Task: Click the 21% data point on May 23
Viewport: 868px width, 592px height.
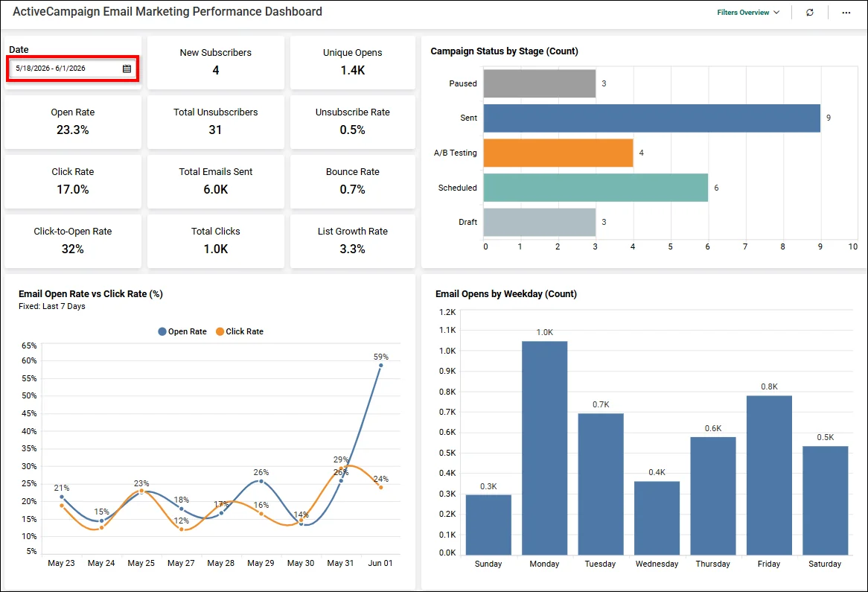Action: coord(62,497)
